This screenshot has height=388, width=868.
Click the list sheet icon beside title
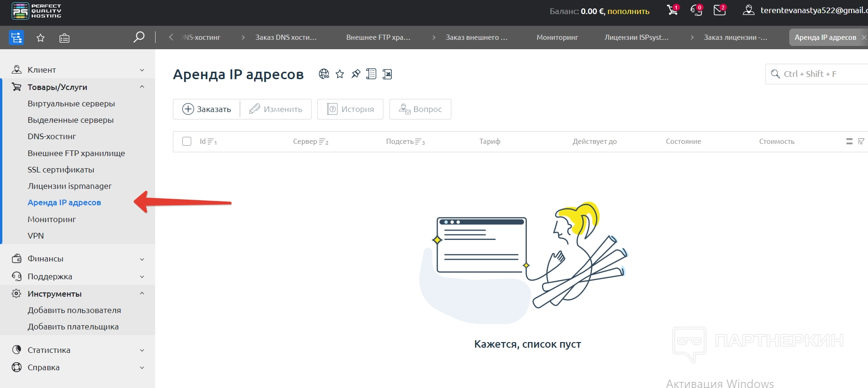tap(371, 74)
